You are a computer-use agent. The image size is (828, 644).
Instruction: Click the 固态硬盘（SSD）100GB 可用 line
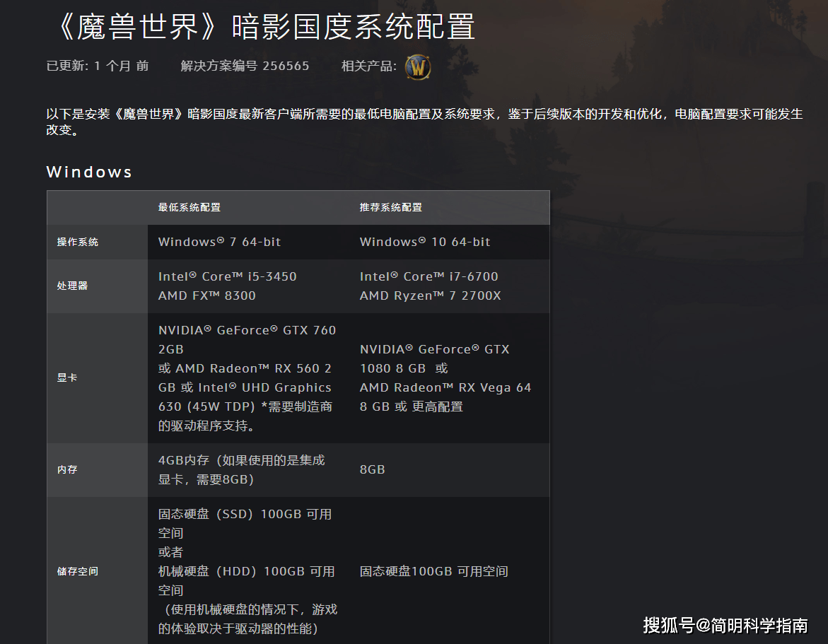pos(245,514)
